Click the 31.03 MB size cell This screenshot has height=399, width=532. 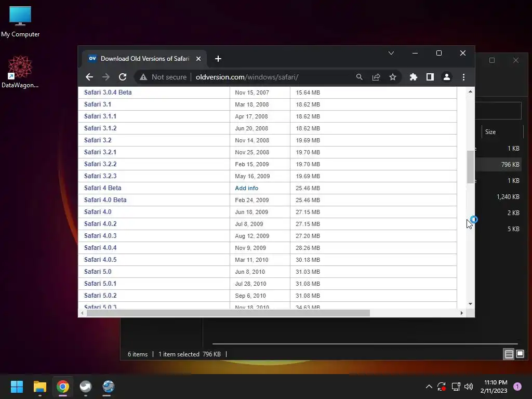pos(308,272)
